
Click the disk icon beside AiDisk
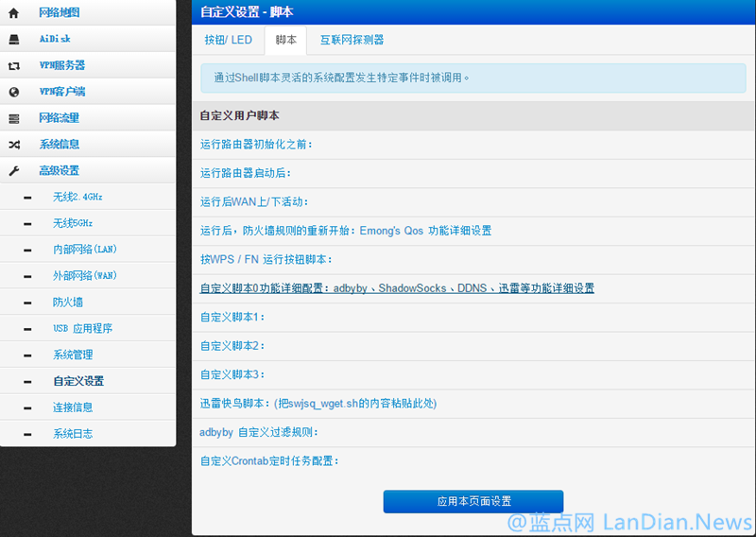pos(14,39)
